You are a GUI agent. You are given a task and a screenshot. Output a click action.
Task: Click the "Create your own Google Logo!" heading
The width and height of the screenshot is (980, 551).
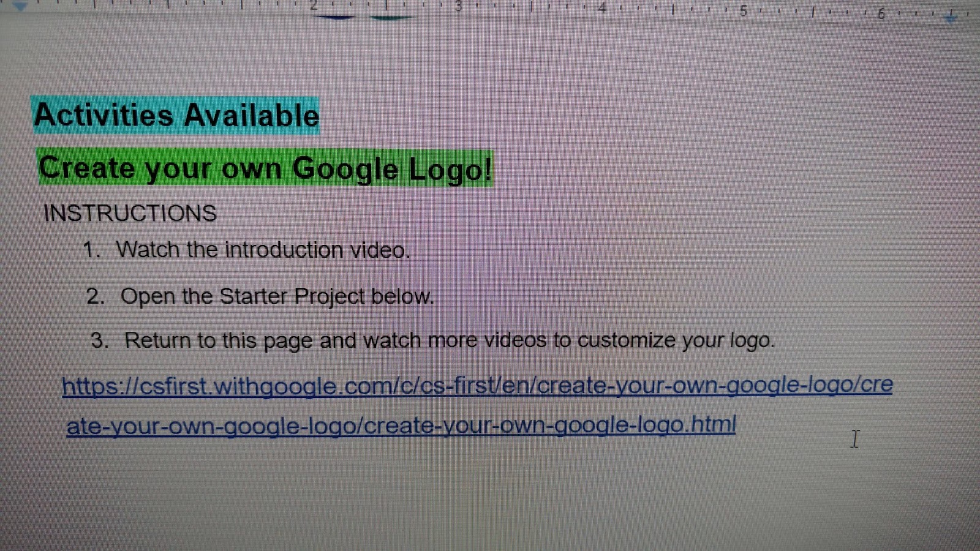tap(265, 168)
